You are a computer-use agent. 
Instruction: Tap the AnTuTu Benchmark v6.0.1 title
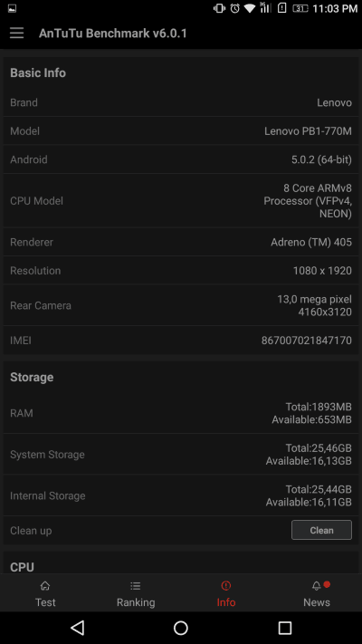tap(113, 34)
